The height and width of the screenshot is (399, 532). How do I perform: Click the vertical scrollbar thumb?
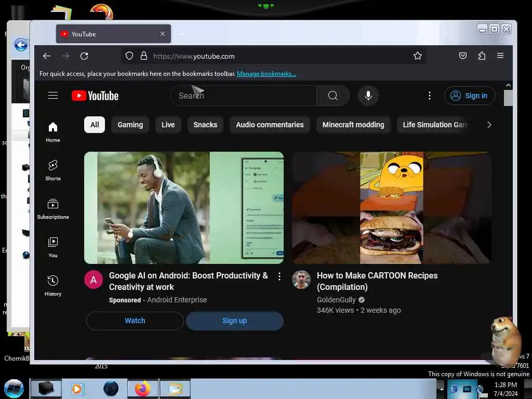point(508,98)
